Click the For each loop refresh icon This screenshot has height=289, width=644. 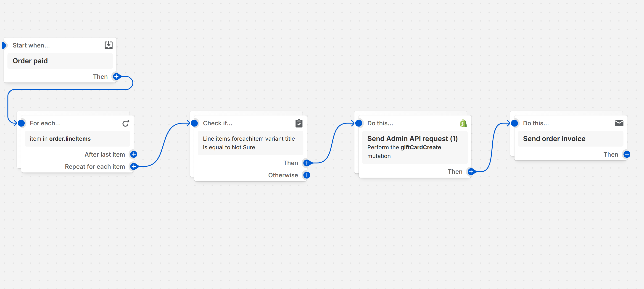click(x=126, y=123)
